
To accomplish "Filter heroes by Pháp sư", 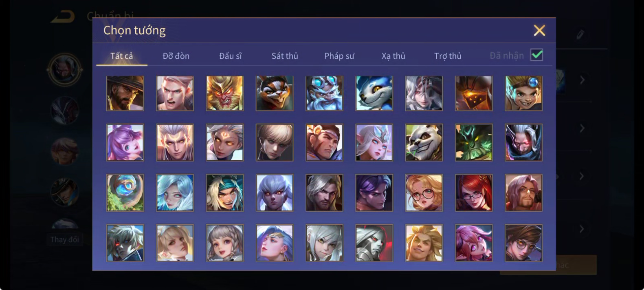I will tap(339, 56).
